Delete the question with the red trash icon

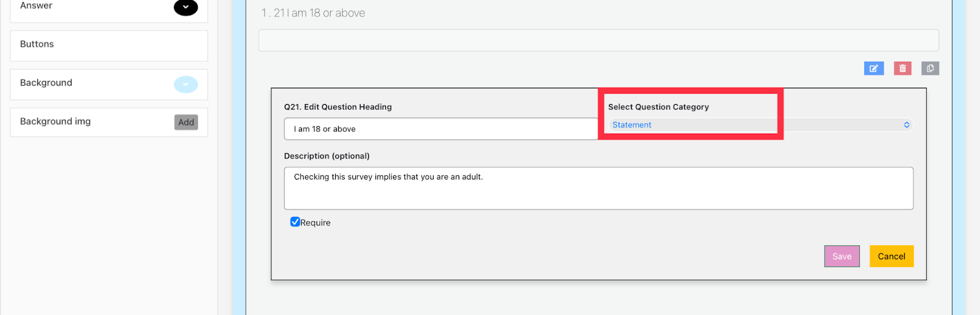[902, 69]
